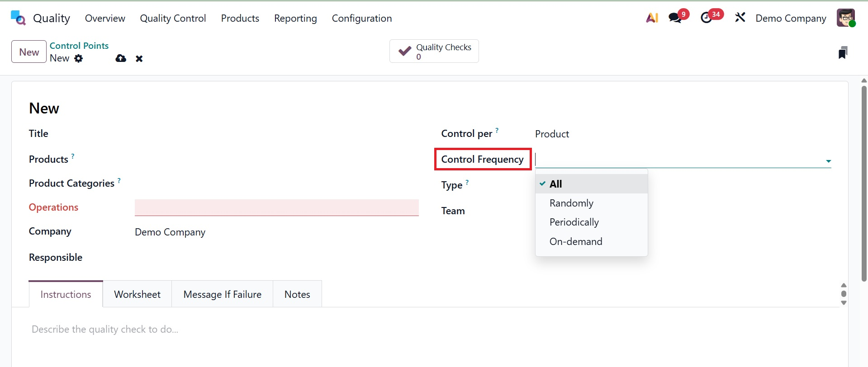The height and width of the screenshot is (367, 868).
Task: Choose Randomly from frequency list
Action: click(571, 203)
